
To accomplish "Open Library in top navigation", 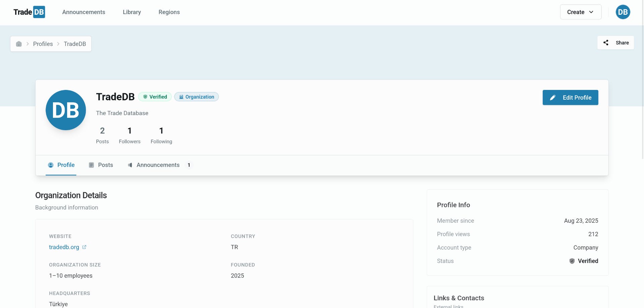I will [132, 12].
